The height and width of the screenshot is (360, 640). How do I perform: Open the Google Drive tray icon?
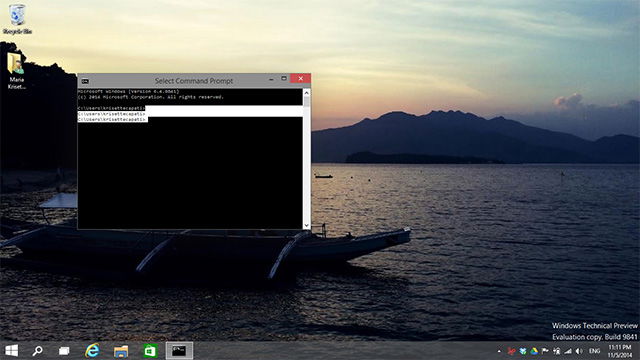(534, 351)
